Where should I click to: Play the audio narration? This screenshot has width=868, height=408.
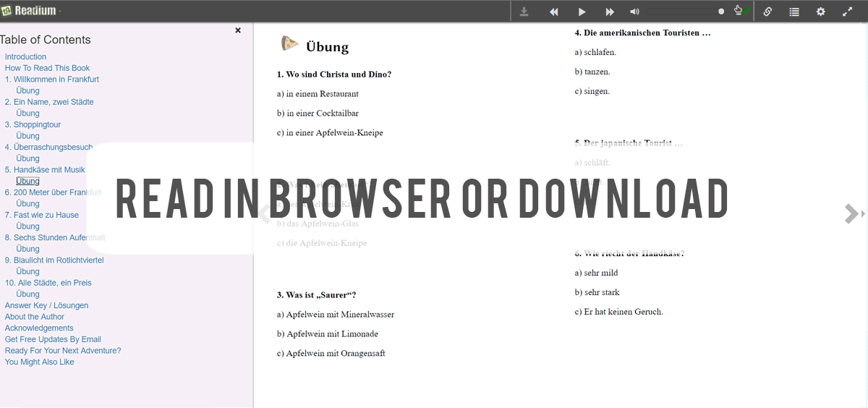pyautogui.click(x=582, y=12)
